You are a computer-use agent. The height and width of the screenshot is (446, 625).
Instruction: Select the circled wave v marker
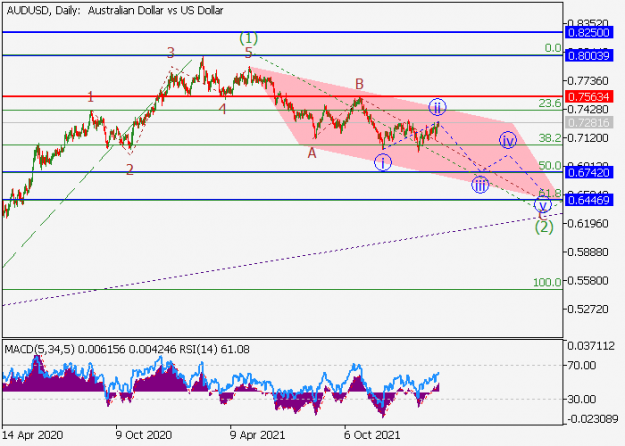[542, 205]
